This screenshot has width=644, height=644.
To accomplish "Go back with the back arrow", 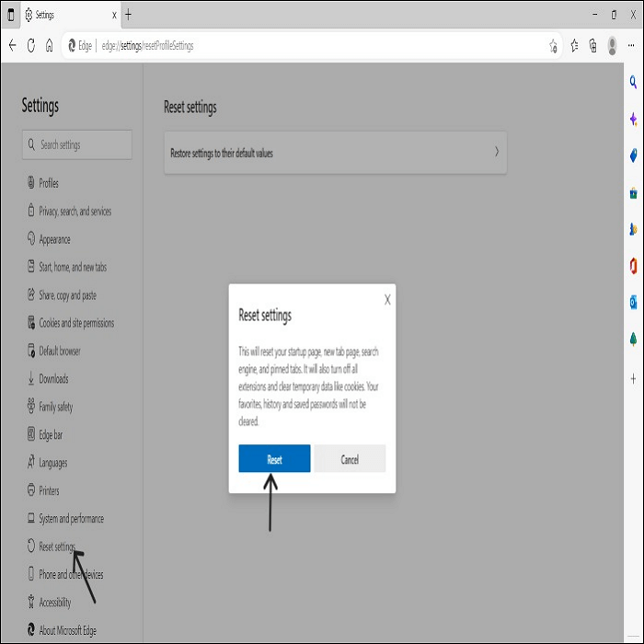I will tap(12, 45).
